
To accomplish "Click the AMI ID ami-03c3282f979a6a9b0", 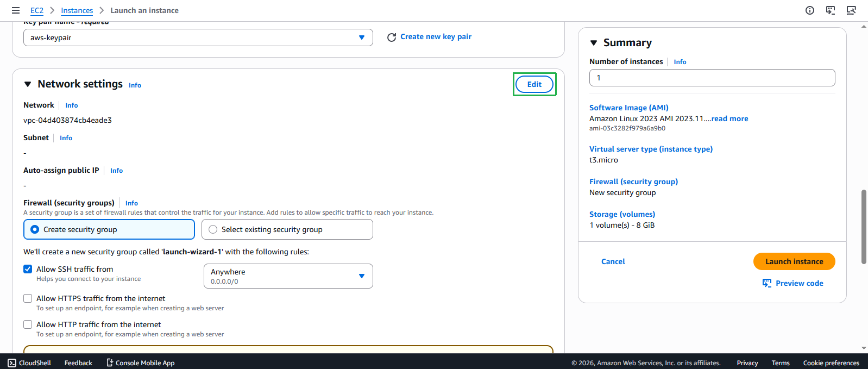I will [627, 128].
